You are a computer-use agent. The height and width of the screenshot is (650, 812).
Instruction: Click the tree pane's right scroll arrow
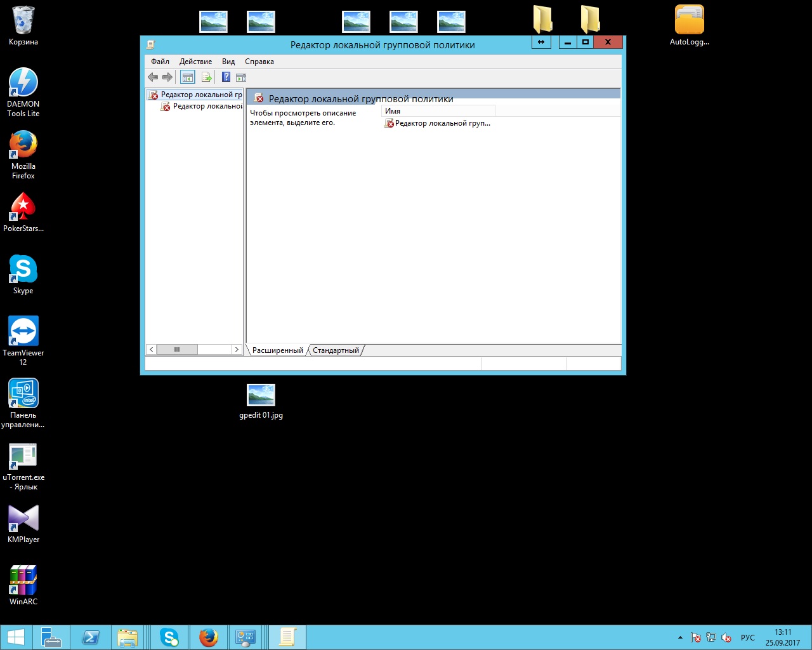[237, 350]
